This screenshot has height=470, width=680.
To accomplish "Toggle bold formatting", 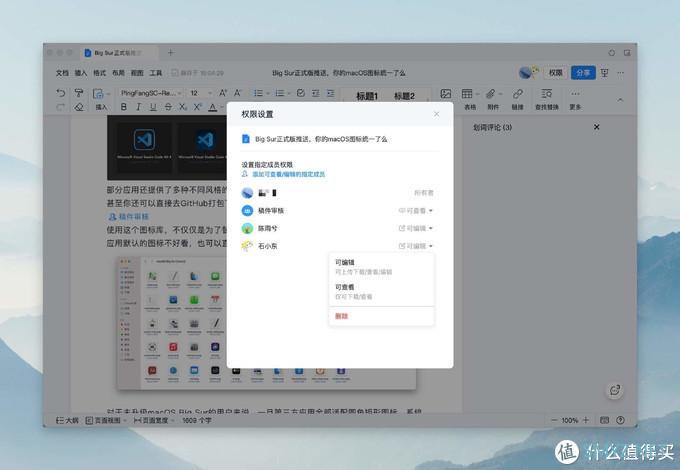I will pyautogui.click(x=124, y=107).
